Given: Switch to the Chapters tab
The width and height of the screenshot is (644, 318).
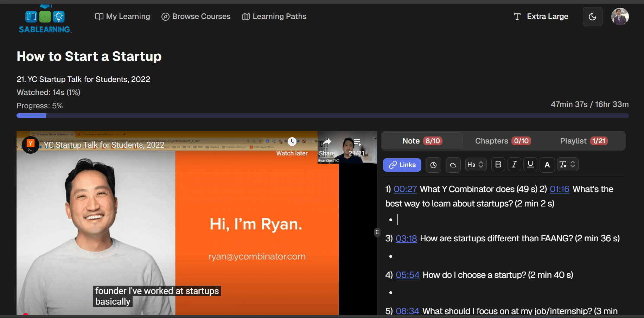Looking at the screenshot, I should click(x=502, y=141).
